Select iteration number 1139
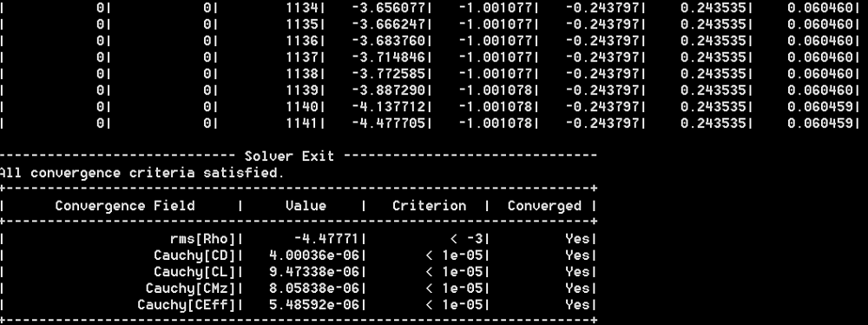 pyautogui.click(x=302, y=90)
